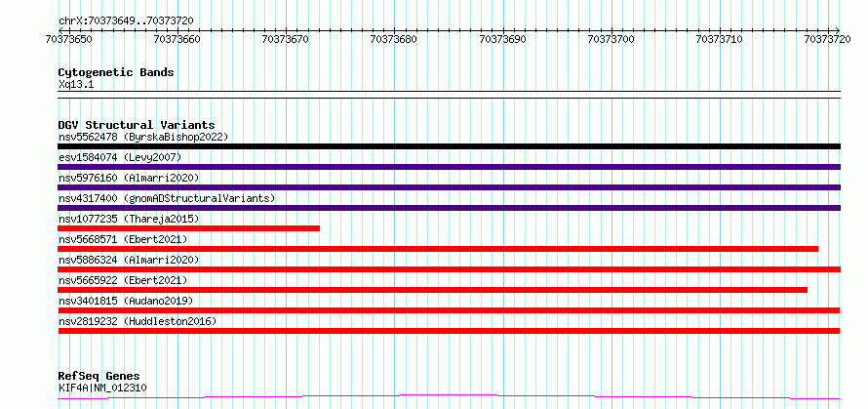Click ruler position 70373710
This screenshot has width=868, height=409.
[x=720, y=39]
